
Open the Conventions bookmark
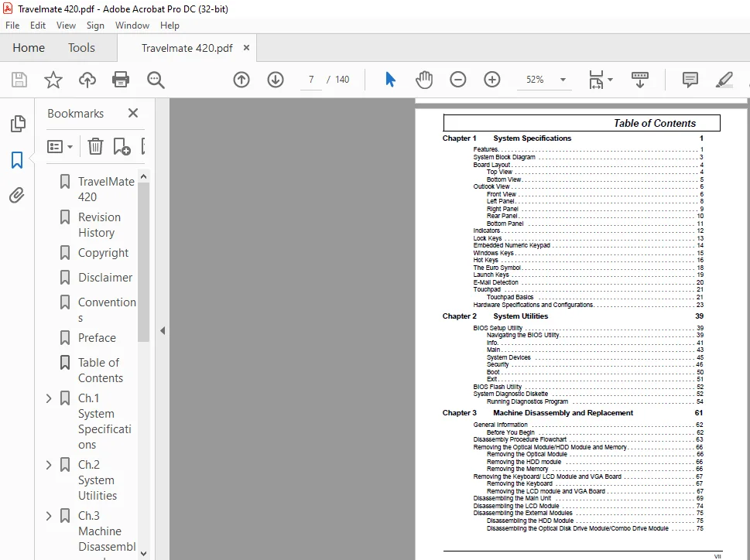coord(107,309)
